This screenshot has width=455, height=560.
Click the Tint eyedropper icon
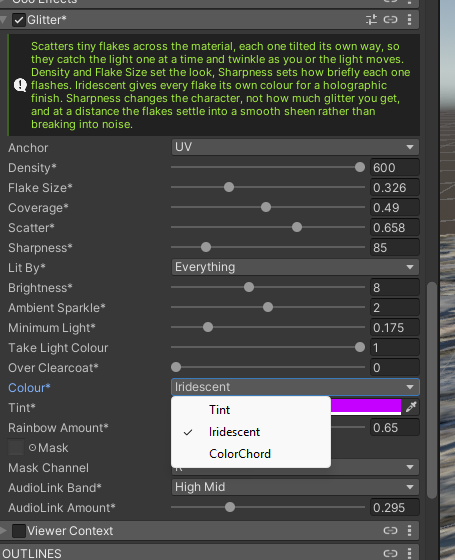click(411, 407)
